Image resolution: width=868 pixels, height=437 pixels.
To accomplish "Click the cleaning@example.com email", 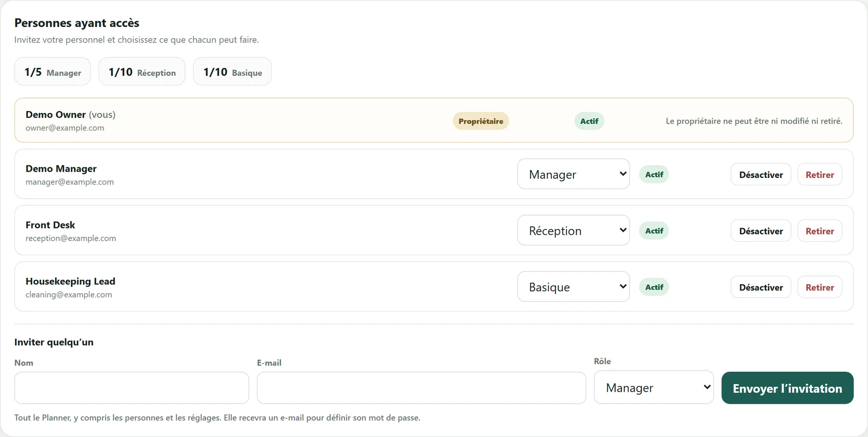I will tap(69, 295).
